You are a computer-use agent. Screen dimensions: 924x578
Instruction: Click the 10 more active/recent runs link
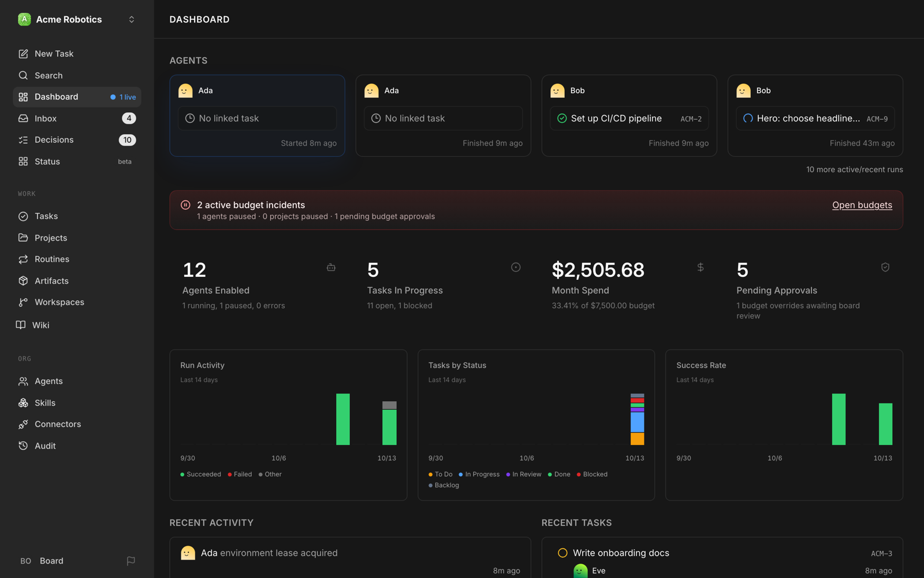pyautogui.click(x=854, y=169)
